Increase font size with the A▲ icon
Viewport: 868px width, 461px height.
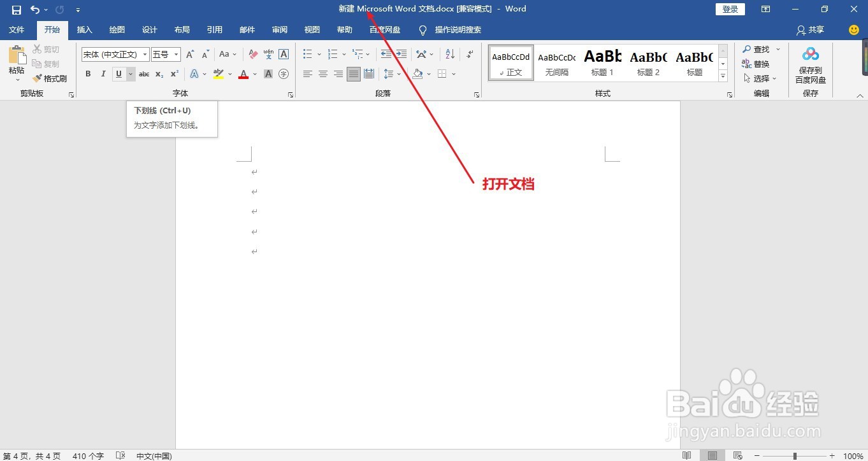coord(190,55)
